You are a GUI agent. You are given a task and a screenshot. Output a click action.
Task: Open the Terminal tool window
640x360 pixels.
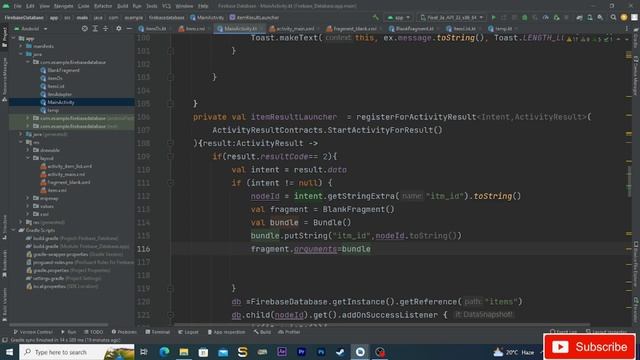158,332
